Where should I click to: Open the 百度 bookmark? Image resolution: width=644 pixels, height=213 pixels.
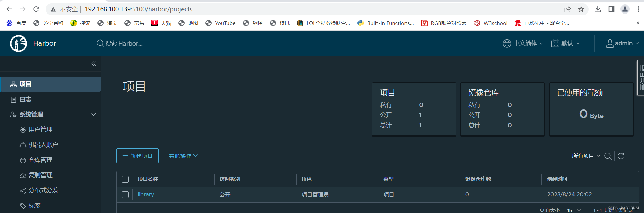[x=16, y=23]
